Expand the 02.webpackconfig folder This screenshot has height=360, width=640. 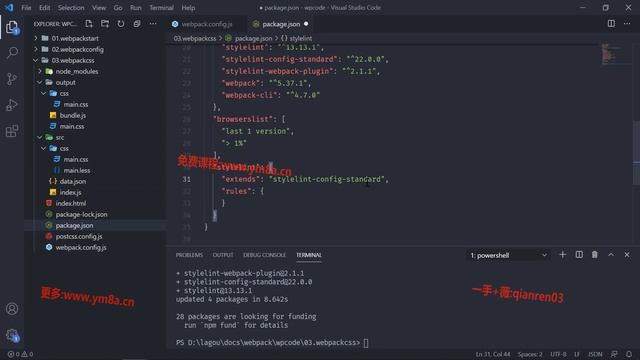click(x=77, y=49)
